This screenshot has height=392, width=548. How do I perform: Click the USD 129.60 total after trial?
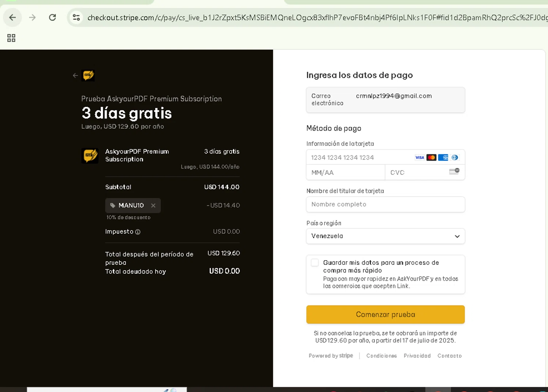pyautogui.click(x=224, y=253)
